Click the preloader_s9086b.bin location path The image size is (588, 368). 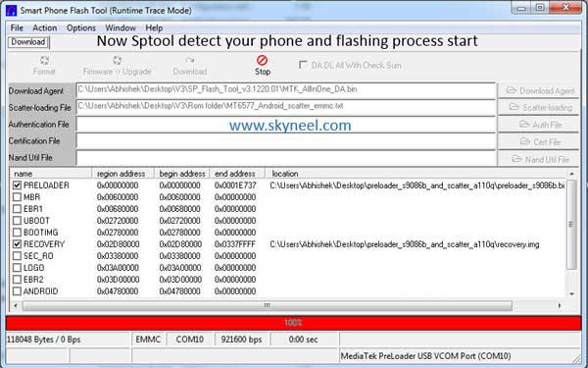click(x=417, y=185)
